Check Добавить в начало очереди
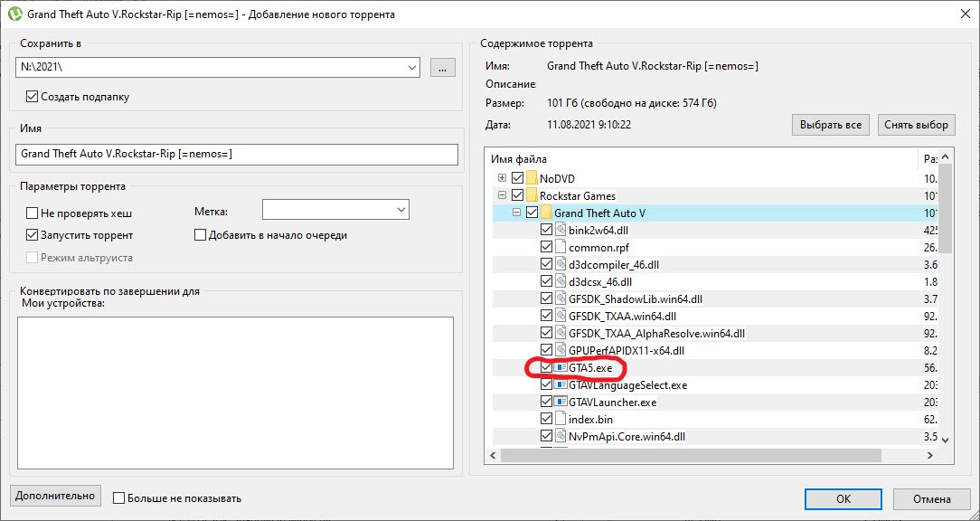 click(200, 235)
